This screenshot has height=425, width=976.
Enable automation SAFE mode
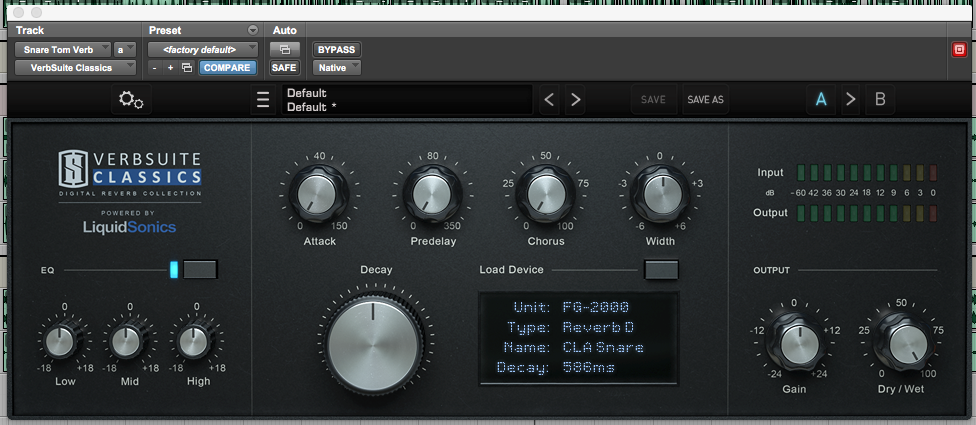tap(284, 68)
